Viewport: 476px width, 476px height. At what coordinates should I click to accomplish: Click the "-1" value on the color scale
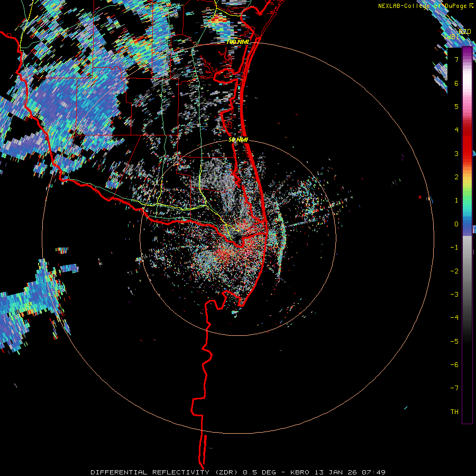click(454, 248)
